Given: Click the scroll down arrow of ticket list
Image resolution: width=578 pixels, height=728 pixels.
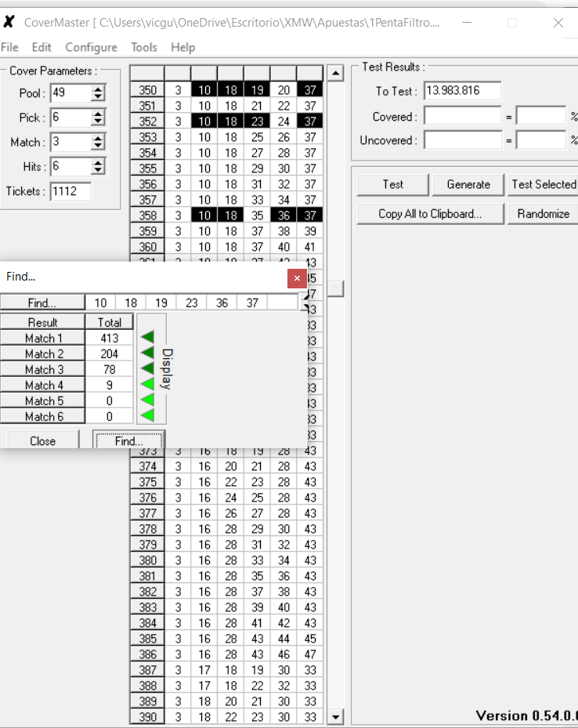Looking at the screenshot, I should tap(335, 716).
